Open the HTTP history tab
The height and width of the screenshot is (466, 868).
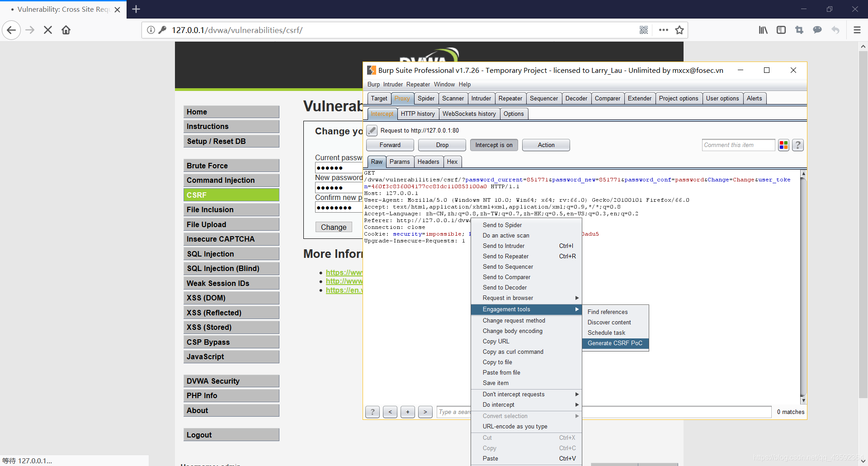click(418, 114)
